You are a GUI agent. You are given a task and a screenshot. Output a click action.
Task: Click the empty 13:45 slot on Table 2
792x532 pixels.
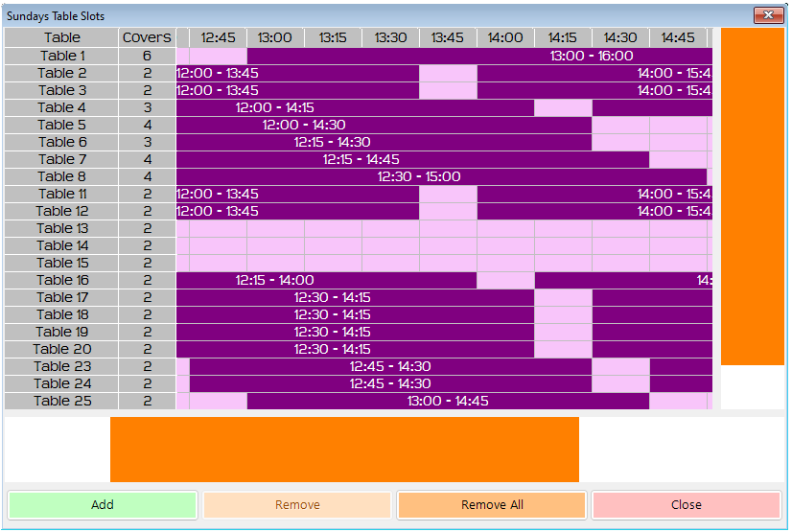(448, 74)
